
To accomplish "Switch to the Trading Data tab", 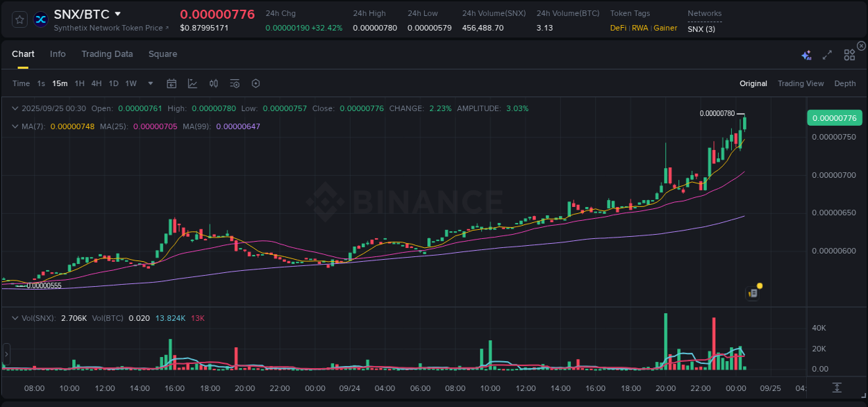I will 107,54.
